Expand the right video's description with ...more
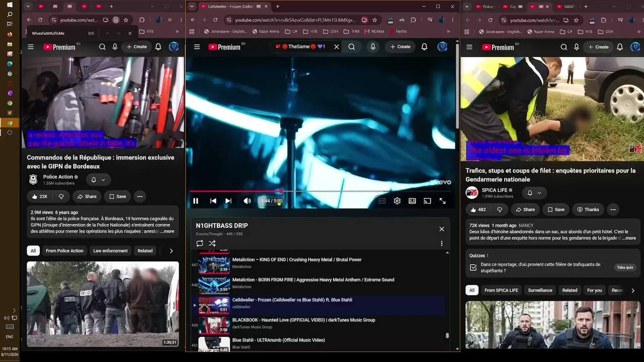The width and height of the screenshot is (644, 362). pos(629,238)
